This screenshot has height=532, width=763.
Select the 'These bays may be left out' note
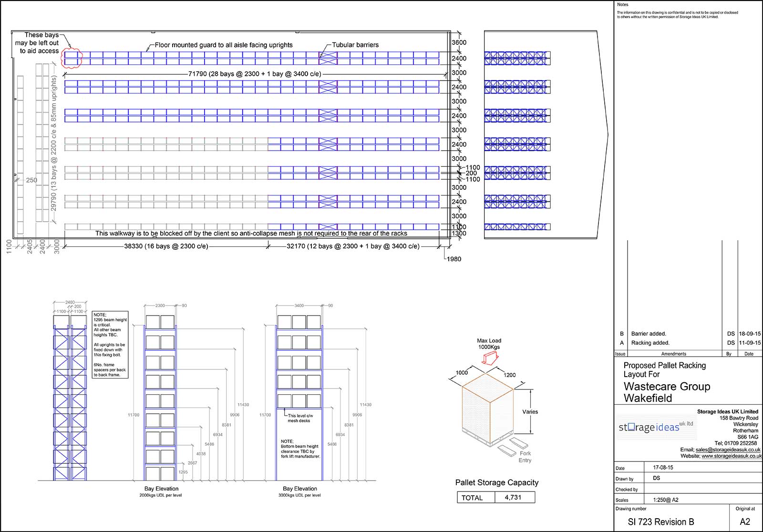point(37,43)
